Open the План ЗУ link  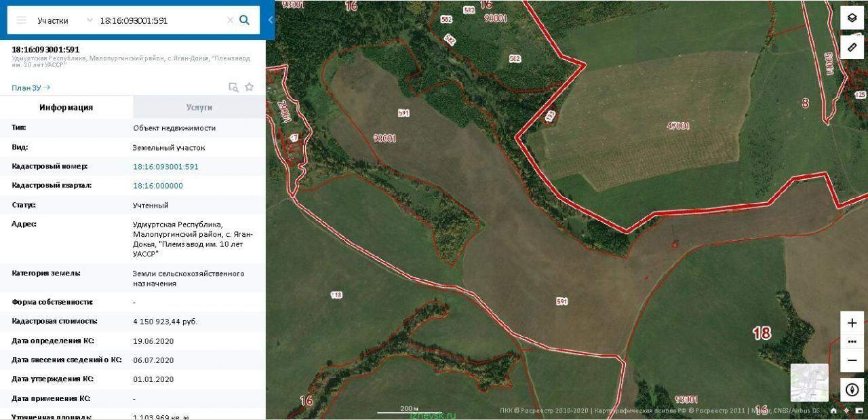click(31, 88)
